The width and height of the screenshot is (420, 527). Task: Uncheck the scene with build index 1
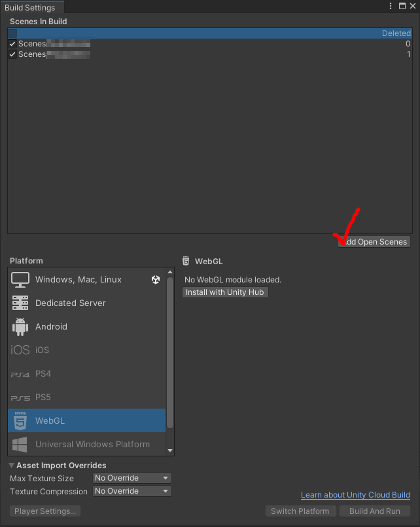coord(12,54)
